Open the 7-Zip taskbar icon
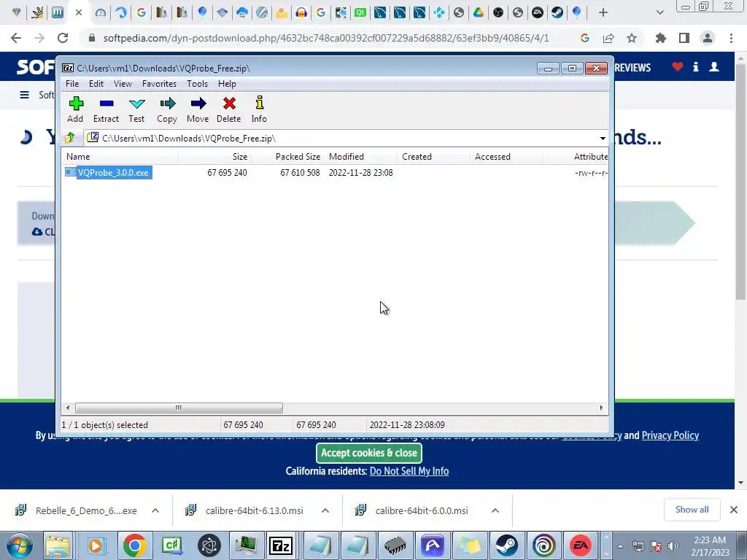This screenshot has width=747, height=560. click(x=281, y=545)
